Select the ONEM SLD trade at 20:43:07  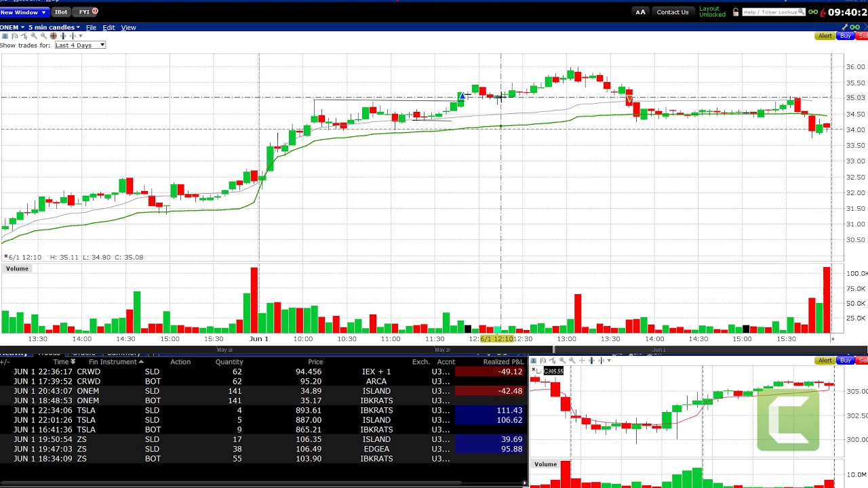(263, 391)
